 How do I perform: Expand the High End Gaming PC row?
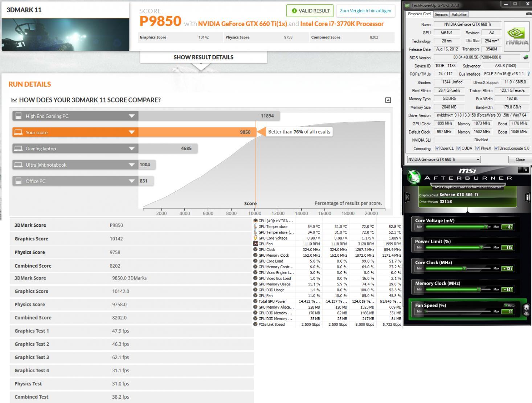pyautogui.click(x=132, y=116)
